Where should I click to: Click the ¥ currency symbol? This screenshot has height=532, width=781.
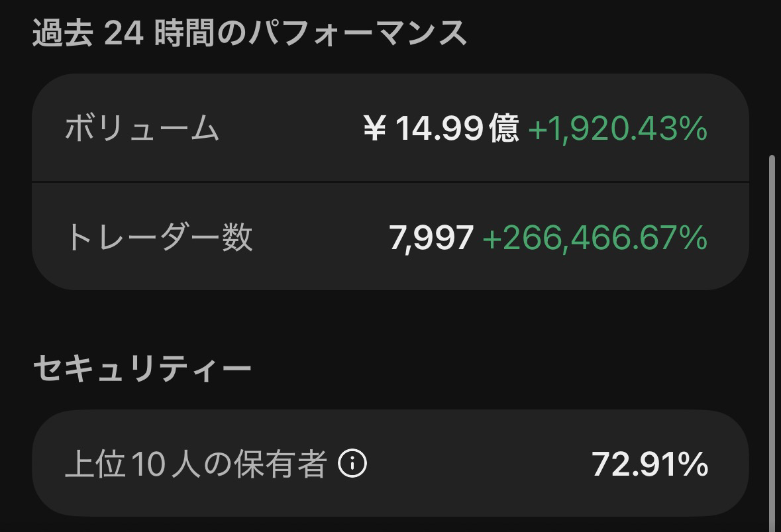coord(374,128)
